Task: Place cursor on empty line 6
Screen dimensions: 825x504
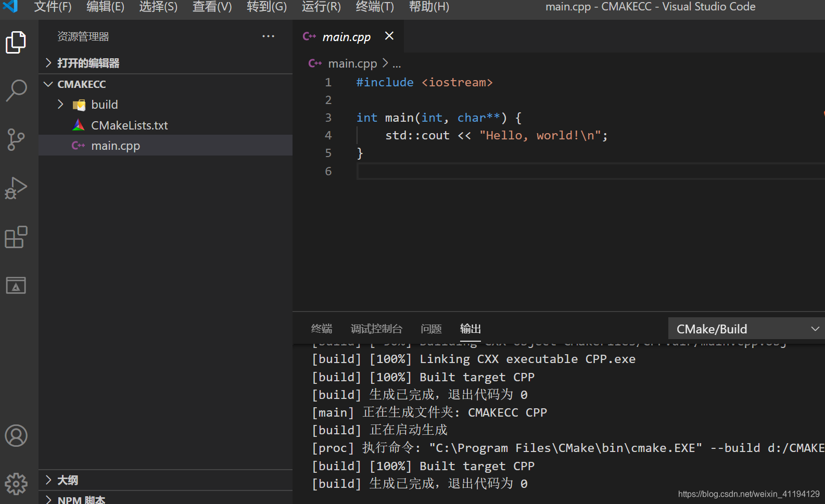Action: point(591,171)
